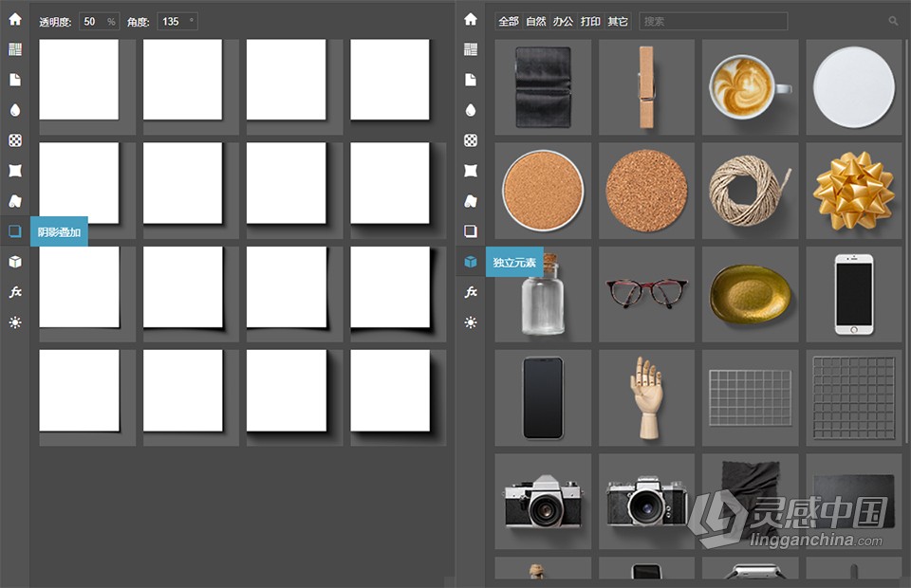Select the twine rope ball element
Viewport: 911px width, 588px height.
750,191
